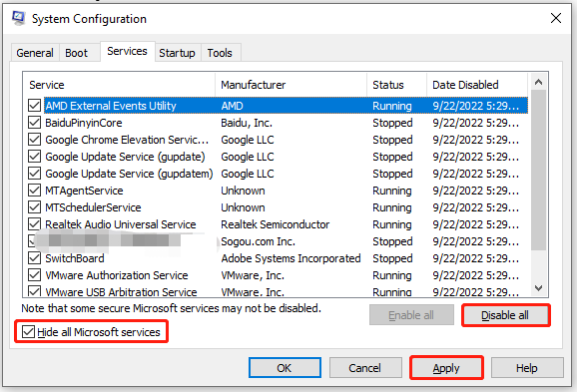
Task: Select the SwitchBoard service name
Action: coord(74,258)
